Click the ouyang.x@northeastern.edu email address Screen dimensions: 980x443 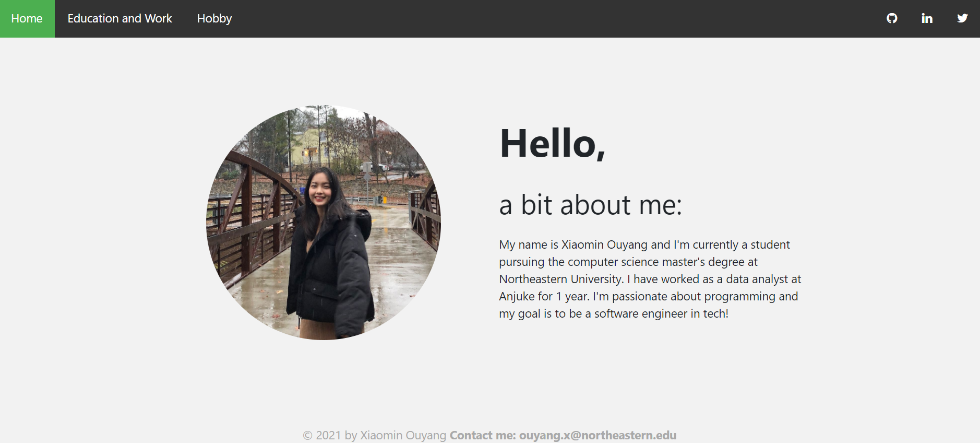point(597,435)
